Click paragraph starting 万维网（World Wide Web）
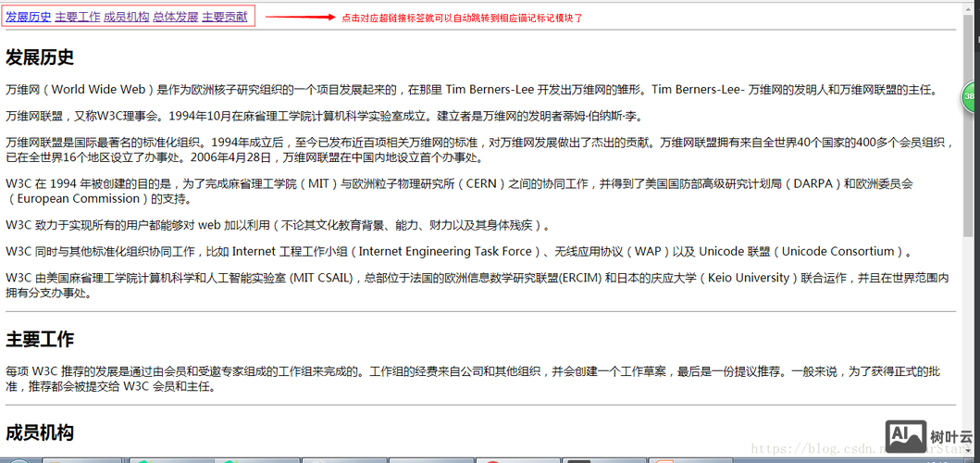The width and height of the screenshot is (980, 463). (x=472, y=90)
